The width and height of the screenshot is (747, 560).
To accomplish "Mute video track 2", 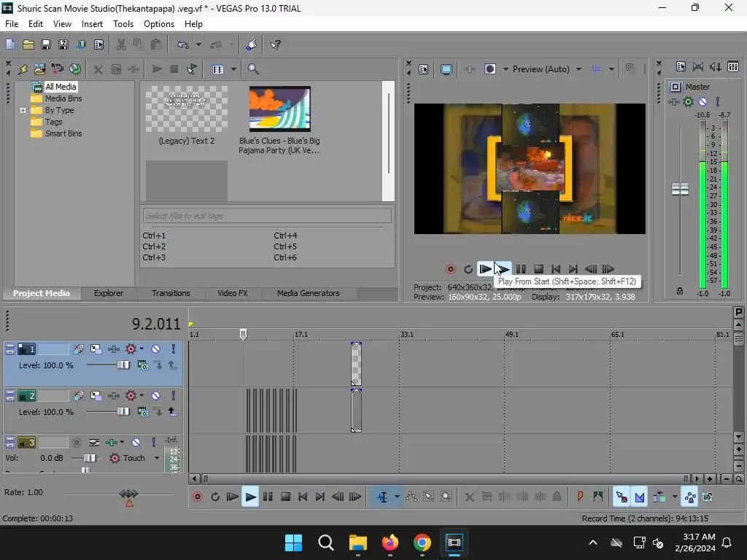I will (x=156, y=396).
